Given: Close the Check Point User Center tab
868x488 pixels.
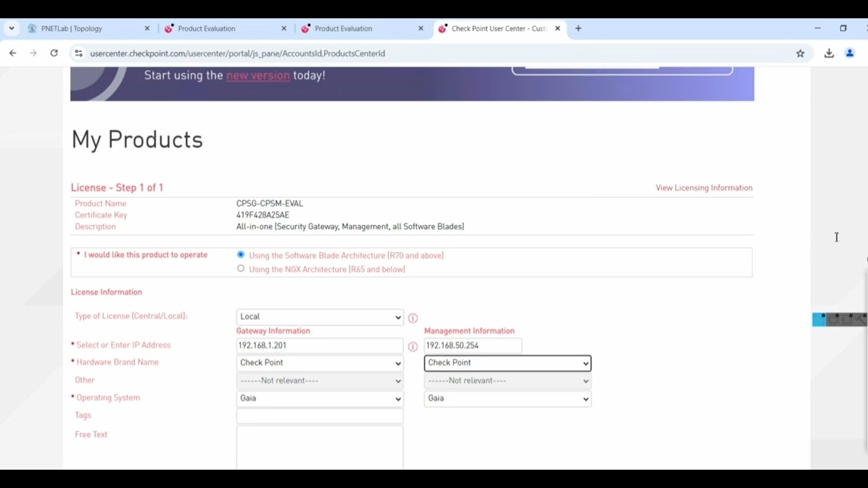Looking at the screenshot, I should point(557,28).
